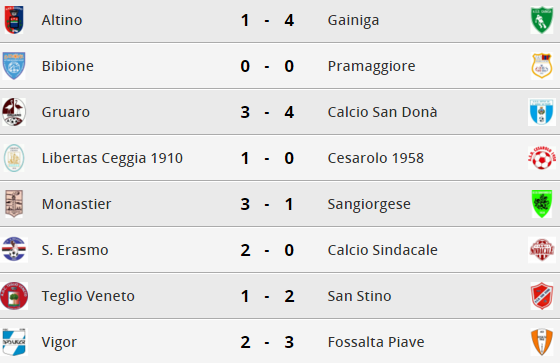Click the Gruaro round maroon crest
Viewport: 560px width, 363px height.
[x=14, y=112]
